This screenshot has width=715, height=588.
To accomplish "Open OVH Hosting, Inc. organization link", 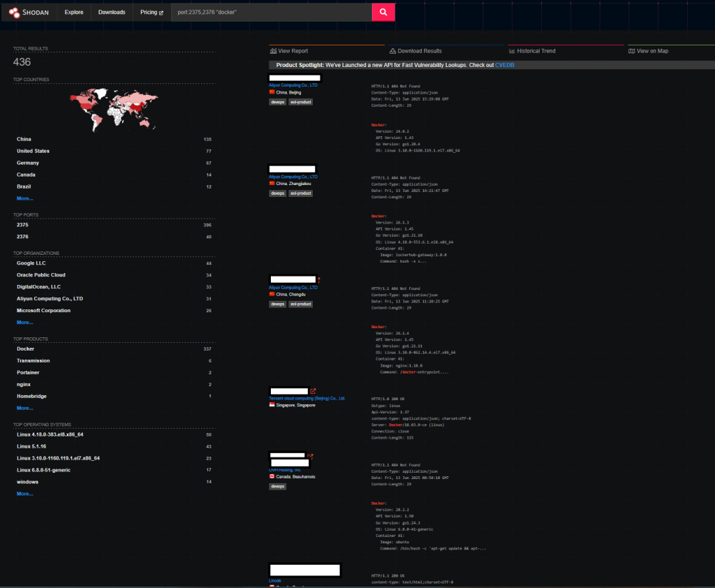I will [x=285, y=470].
